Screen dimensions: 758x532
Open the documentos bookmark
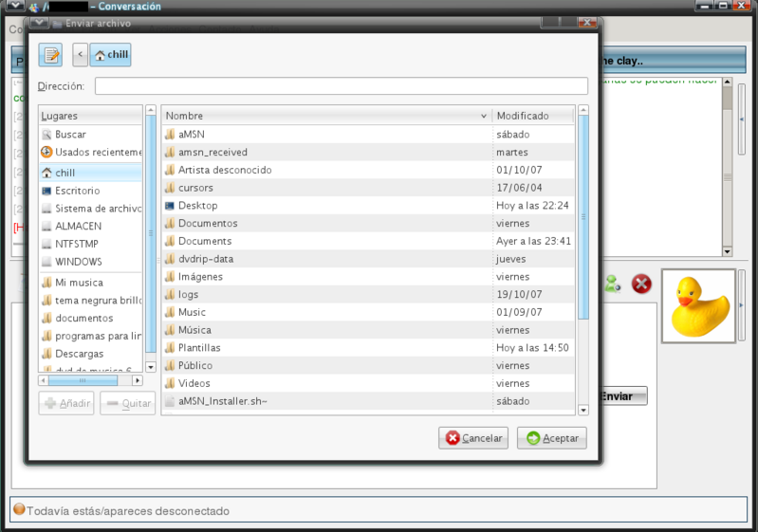pos(90,318)
